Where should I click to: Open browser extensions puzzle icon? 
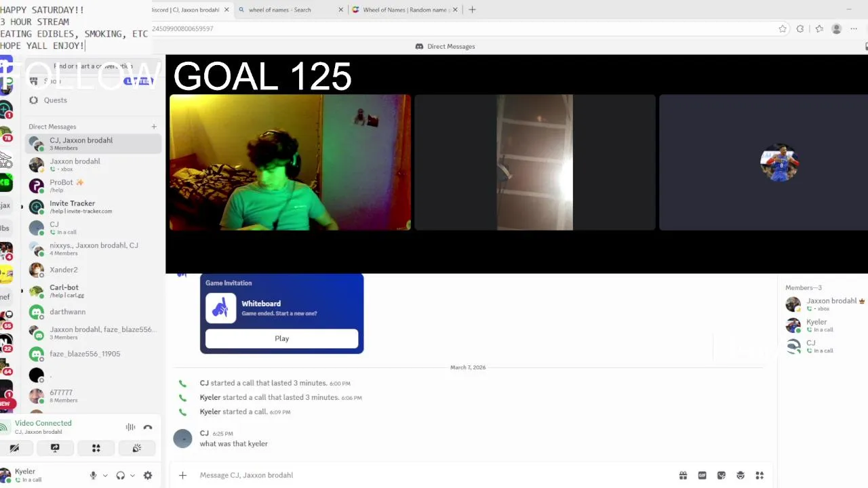point(800,28)
